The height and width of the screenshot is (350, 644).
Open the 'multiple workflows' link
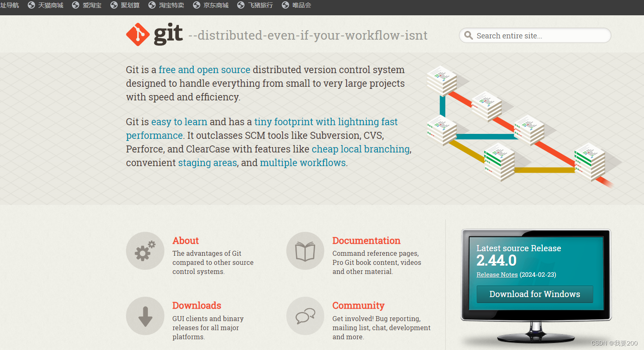tap(303, 163)
